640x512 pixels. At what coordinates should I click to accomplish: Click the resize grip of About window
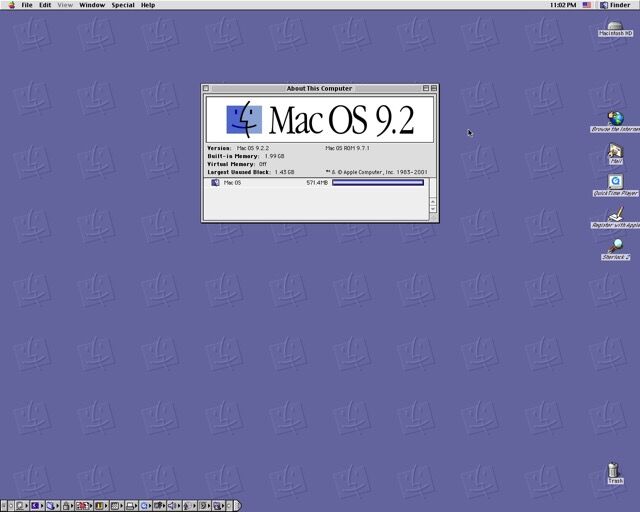point(433,218)
